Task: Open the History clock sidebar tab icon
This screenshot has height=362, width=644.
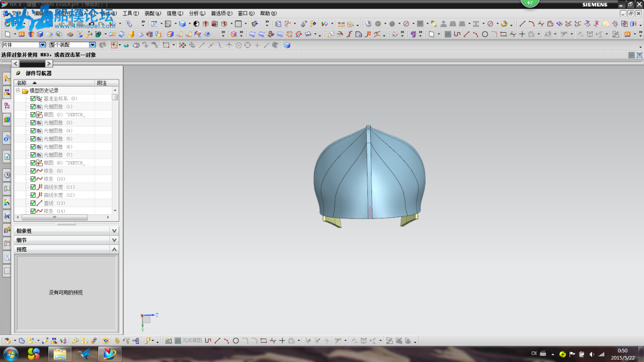Action: 7,175
